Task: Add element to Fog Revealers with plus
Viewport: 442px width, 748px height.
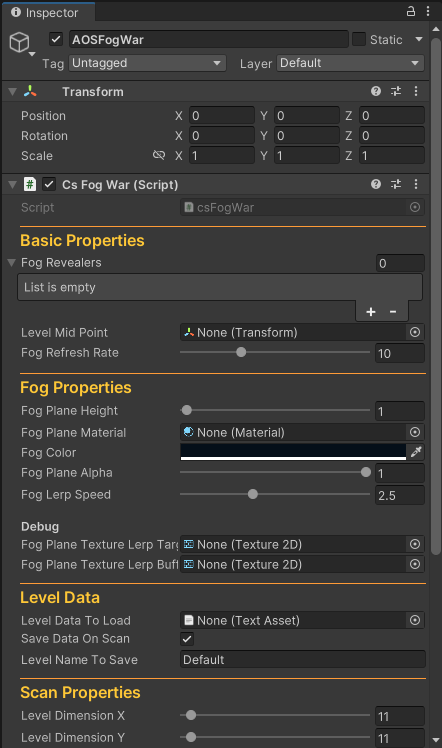Action: [x=370, y=312]
